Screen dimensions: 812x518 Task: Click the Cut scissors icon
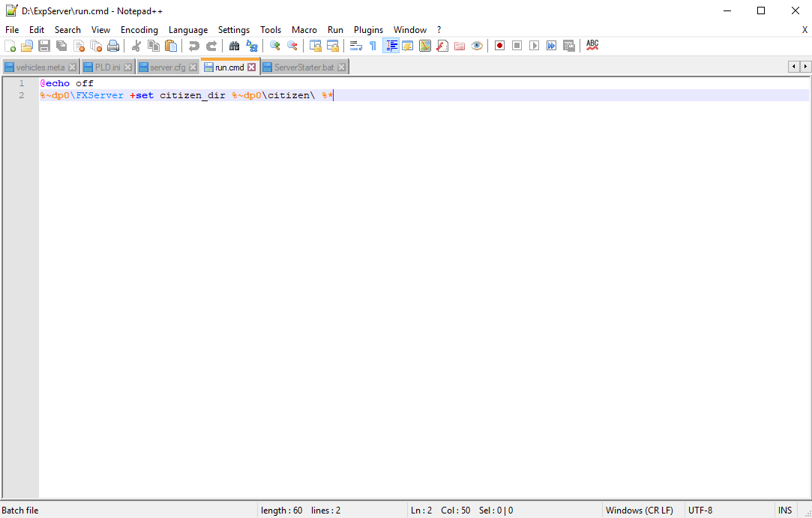click(136, 46)
